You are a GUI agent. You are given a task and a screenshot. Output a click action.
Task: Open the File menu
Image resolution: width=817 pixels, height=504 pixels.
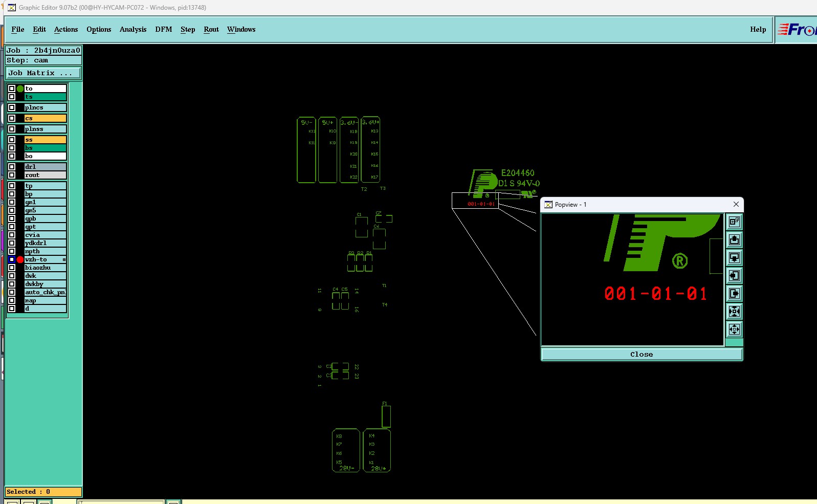tap(18, 30)
